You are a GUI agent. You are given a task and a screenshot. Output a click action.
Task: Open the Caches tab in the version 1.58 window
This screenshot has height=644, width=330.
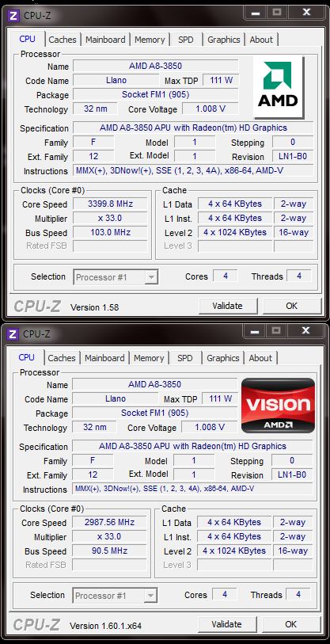[62, 40]
